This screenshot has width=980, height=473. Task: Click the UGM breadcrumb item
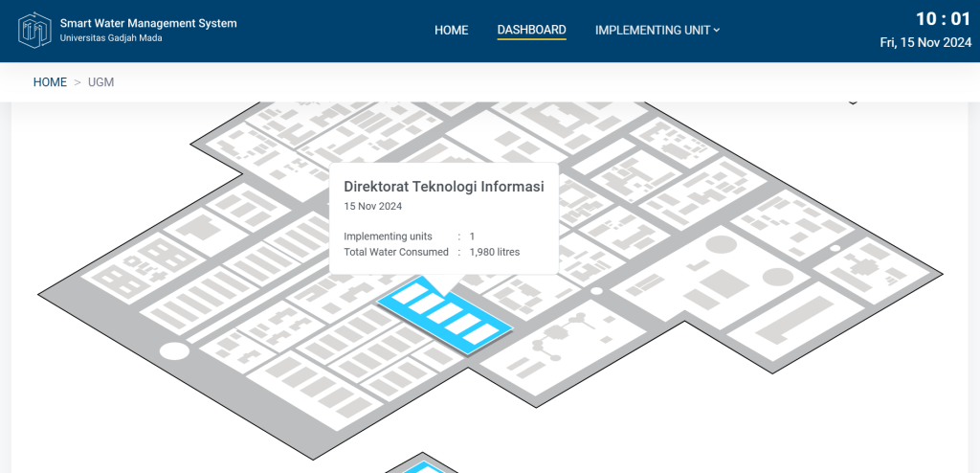click(101, 82)
